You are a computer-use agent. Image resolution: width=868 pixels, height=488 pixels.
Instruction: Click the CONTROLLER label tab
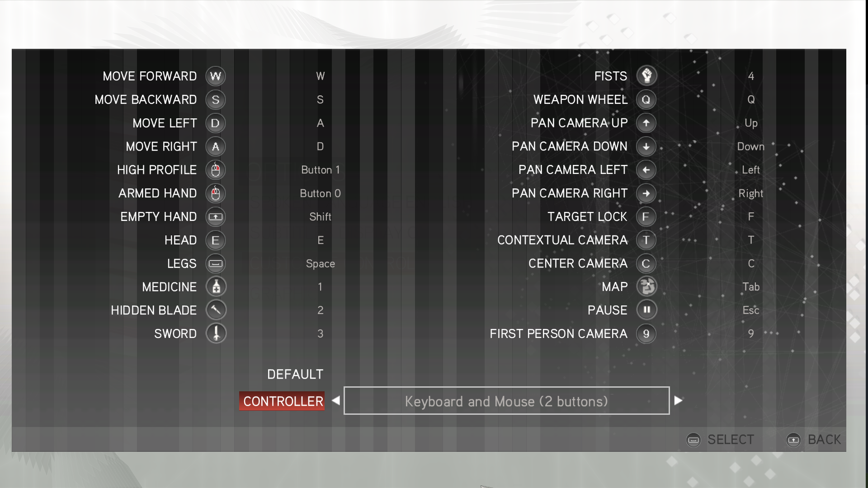pyautogui.click(x=283, y=400)
